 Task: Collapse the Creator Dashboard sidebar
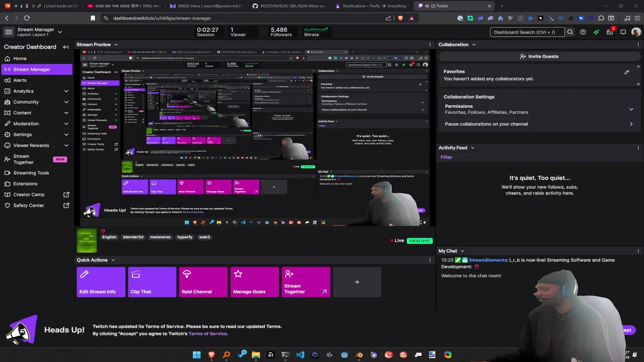pos(66,47)
